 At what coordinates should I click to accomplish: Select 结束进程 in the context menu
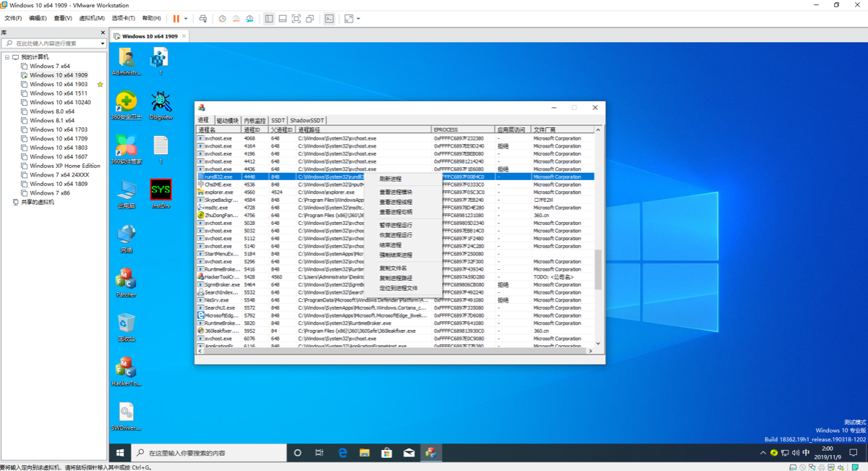click(x=391, y=245)
